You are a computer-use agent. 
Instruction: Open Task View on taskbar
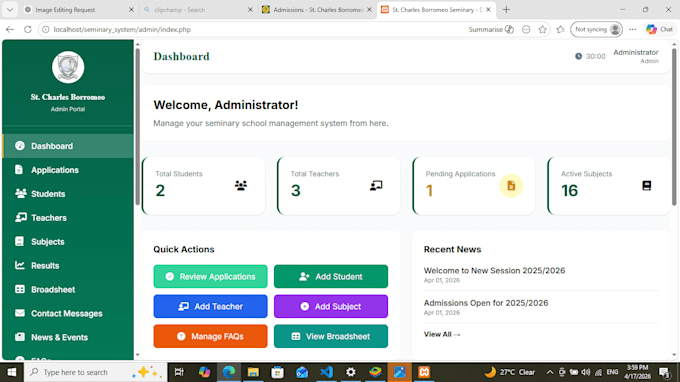[x=179, y=372]
